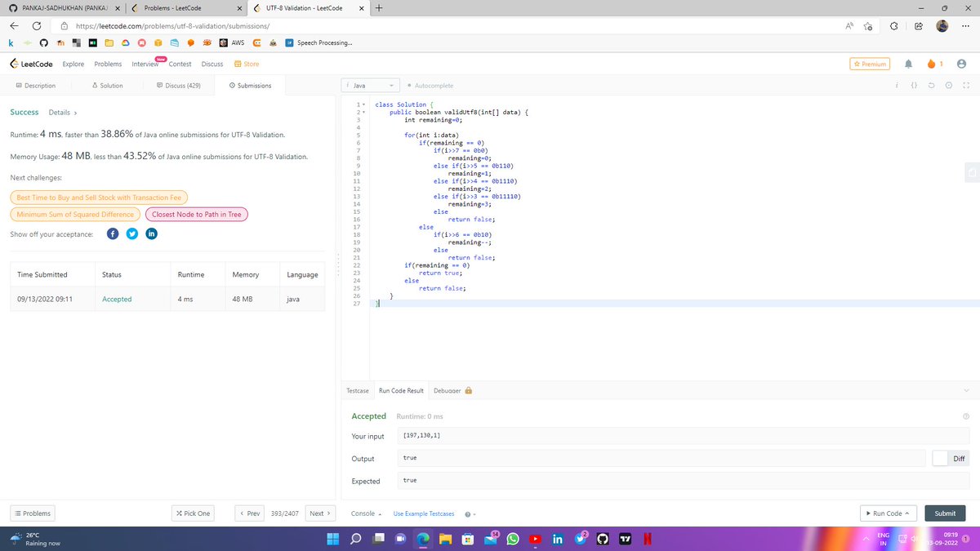Open the AWS bookmark
Image resolution: width=980 pixels, height=551 pixels.
click(x=232, y=42)
